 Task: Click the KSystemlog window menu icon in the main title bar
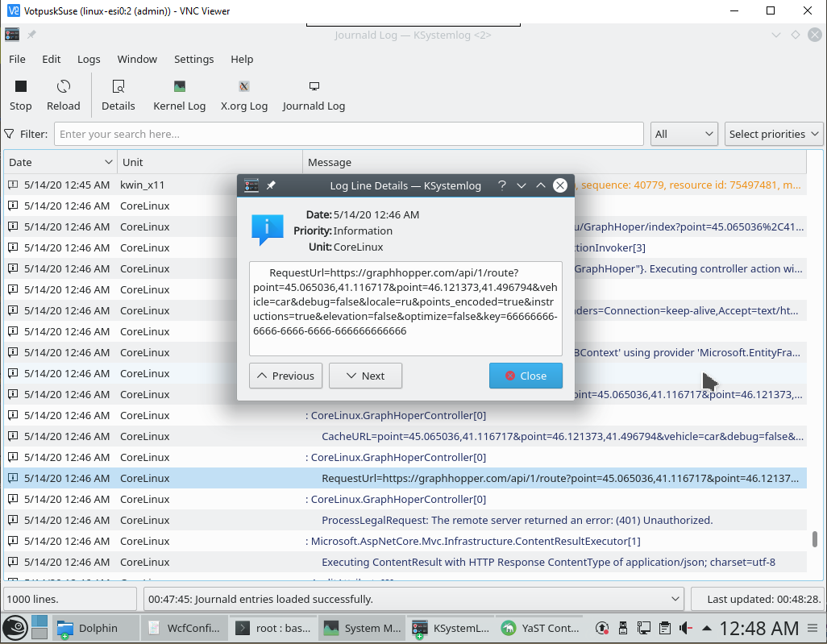(12, 35)
